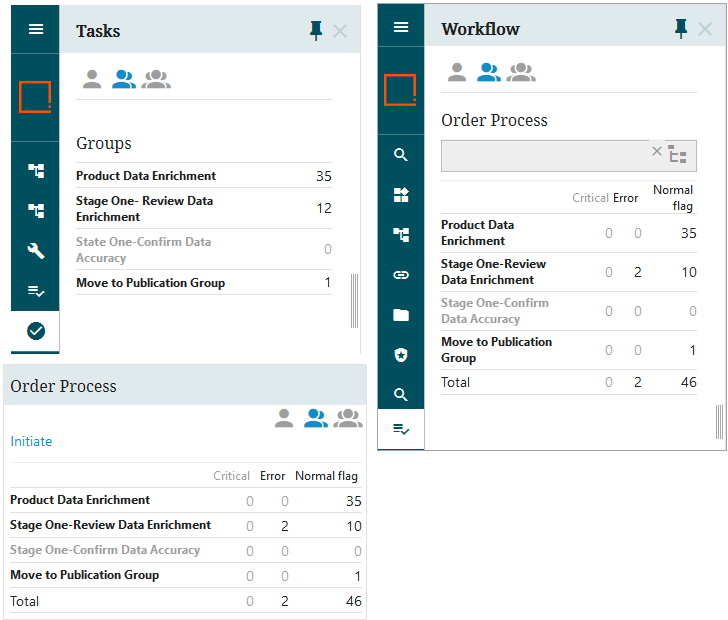Open the checklist icon in Tasks sidebar
The height and width of the screenshot is (620, 728).
(36, 291)
